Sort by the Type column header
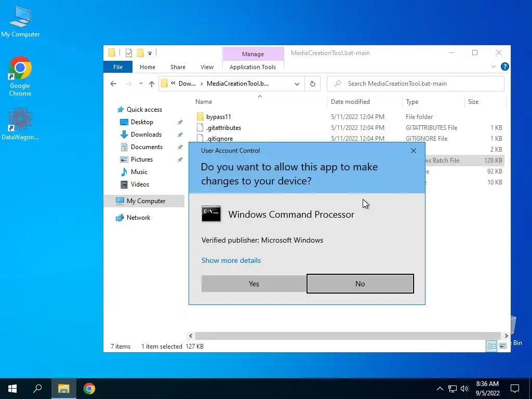Screen dimensions: 532x399 point(412,102)
